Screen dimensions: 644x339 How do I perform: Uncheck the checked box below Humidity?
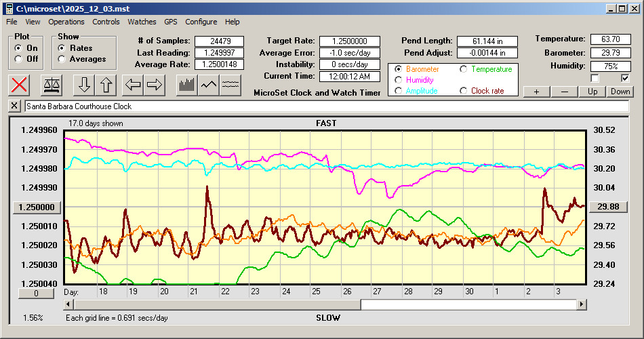(x=625, y=78)
